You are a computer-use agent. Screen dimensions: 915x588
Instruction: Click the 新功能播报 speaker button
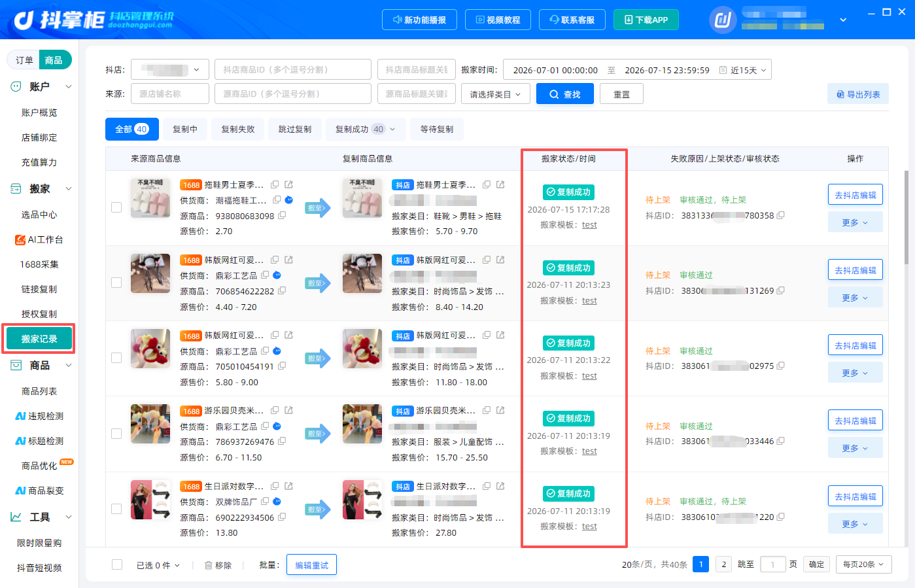419,20
